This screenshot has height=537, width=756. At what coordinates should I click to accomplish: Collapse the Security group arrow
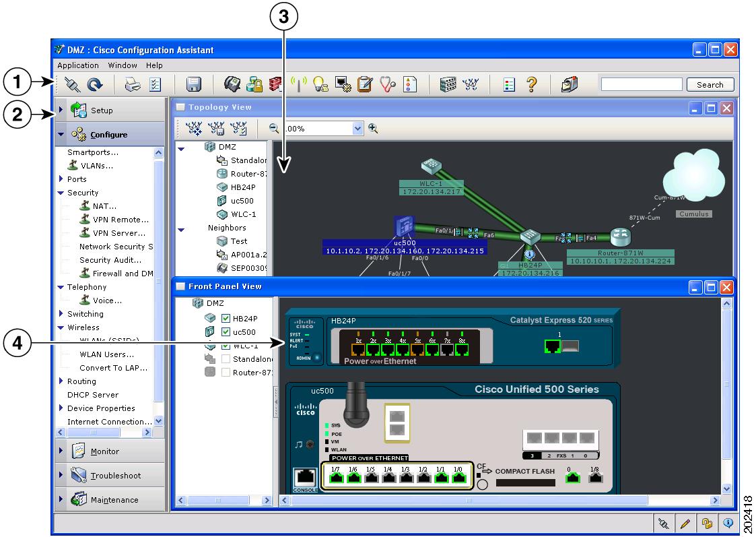[61, 193]
